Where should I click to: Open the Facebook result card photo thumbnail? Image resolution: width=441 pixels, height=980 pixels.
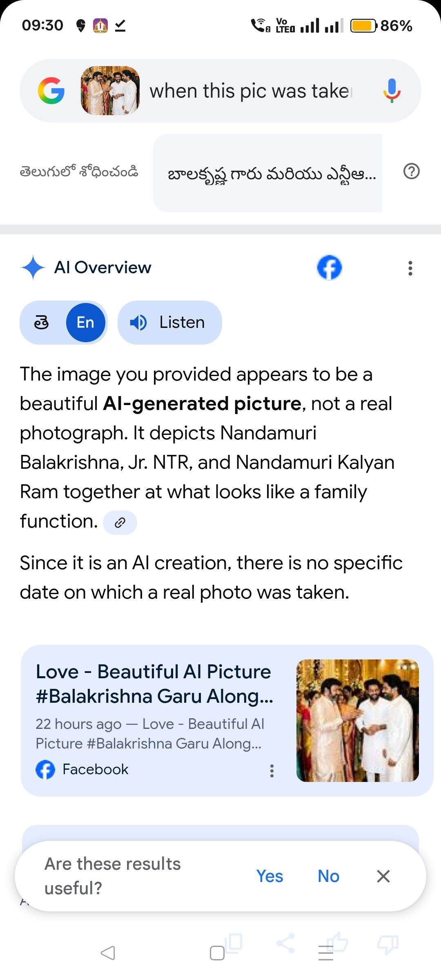pos(357,720)
